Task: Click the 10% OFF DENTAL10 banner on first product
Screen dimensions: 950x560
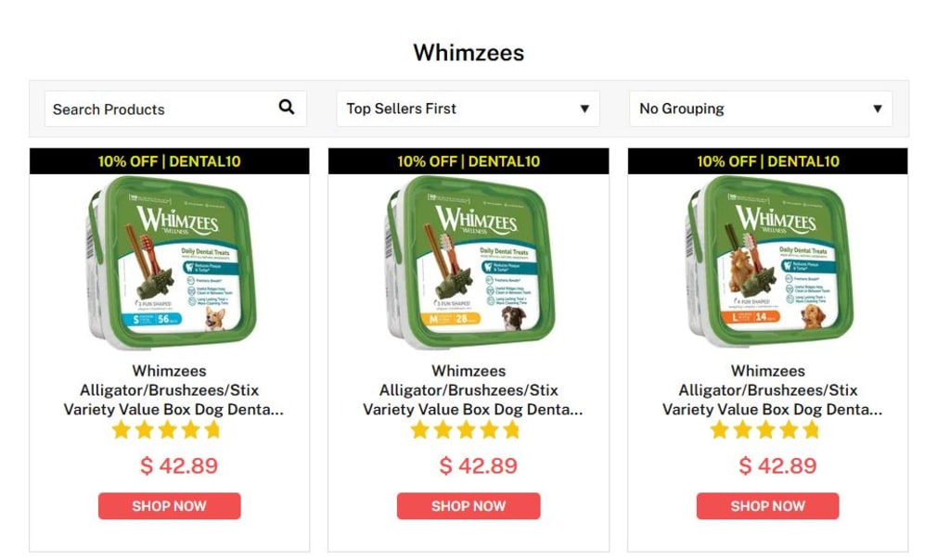Action: coord(170,161)
